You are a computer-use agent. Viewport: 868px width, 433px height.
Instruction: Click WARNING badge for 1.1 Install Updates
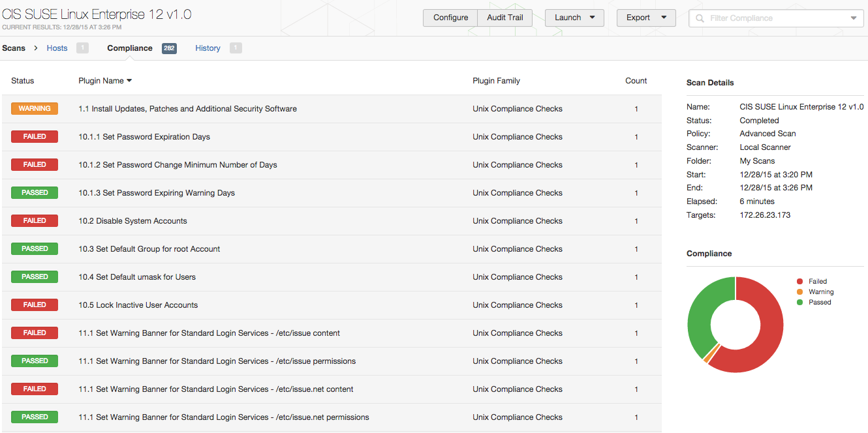pyautogui.click(x=35, y=109)
